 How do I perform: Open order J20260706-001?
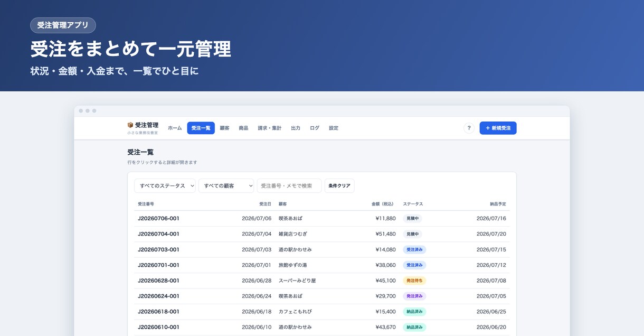click(322, 219)
